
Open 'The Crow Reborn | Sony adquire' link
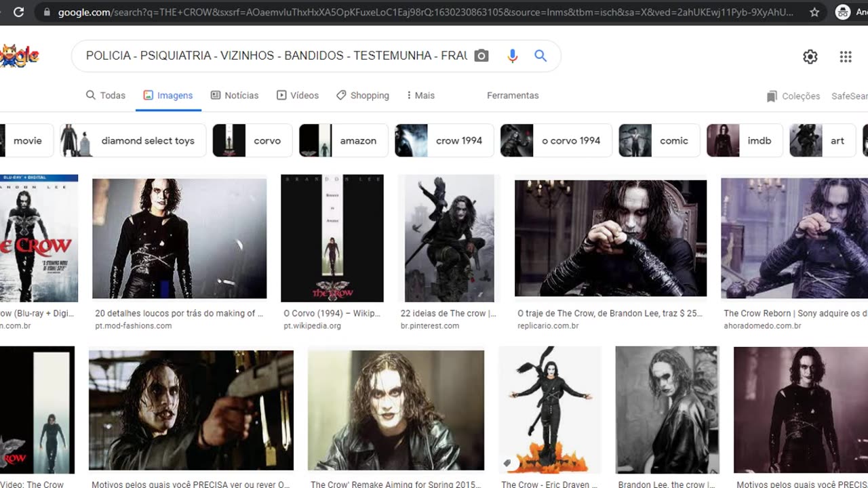(x=795, y=313)
